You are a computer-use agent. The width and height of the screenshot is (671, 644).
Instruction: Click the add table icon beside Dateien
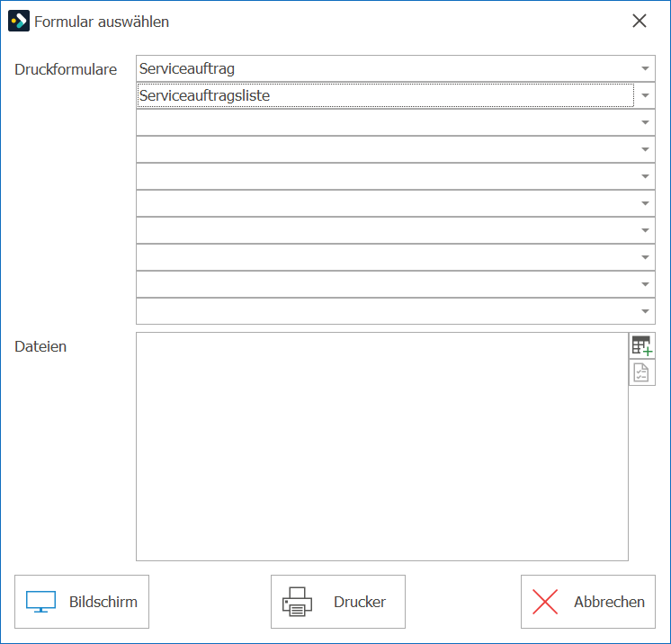click(x=642, y=345)
